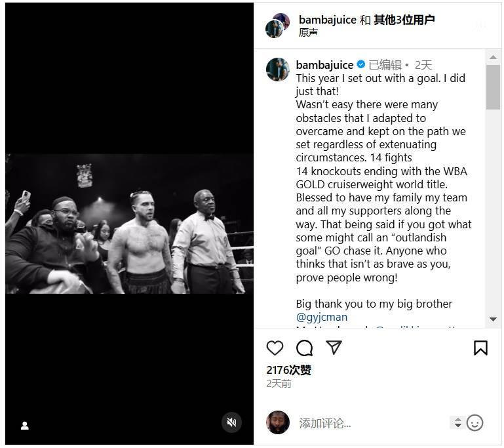504x448 pixels.
Task: View the 2176 likes list
Action: click(288, 370)
